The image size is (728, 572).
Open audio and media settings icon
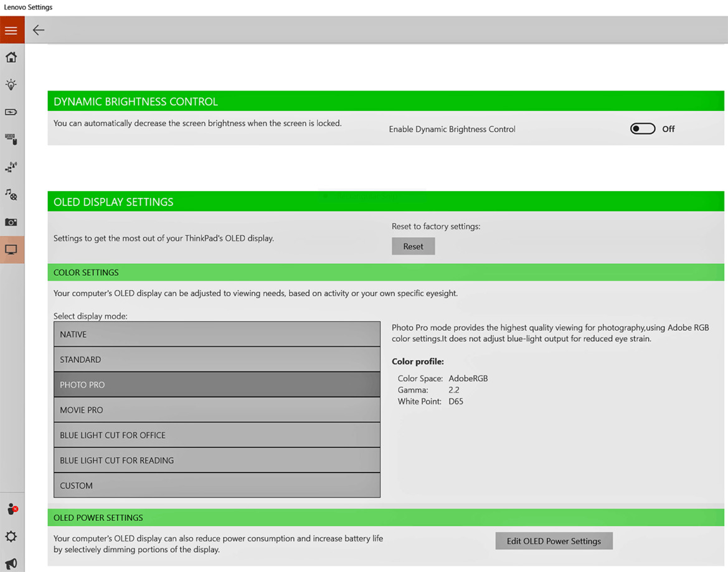coord(11,195)
